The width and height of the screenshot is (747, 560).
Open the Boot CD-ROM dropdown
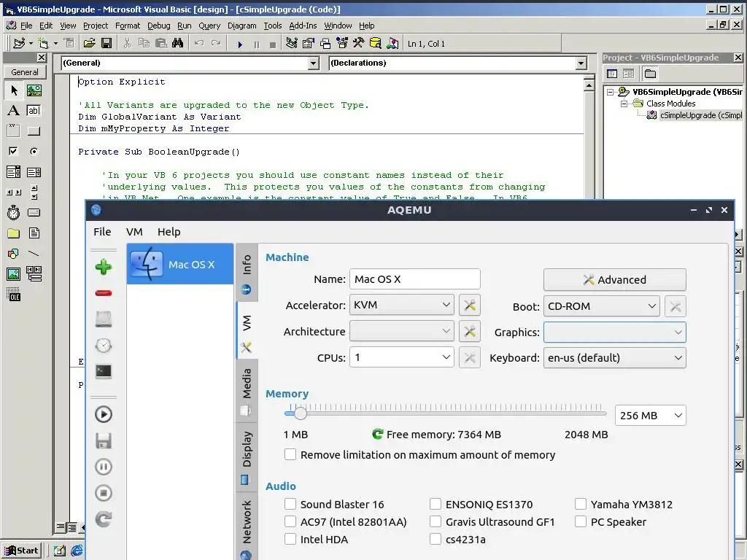coord(601,306)
